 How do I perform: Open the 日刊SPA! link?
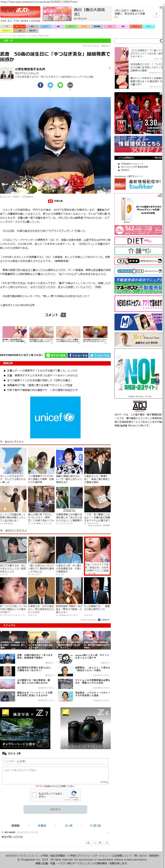[125, 170]
